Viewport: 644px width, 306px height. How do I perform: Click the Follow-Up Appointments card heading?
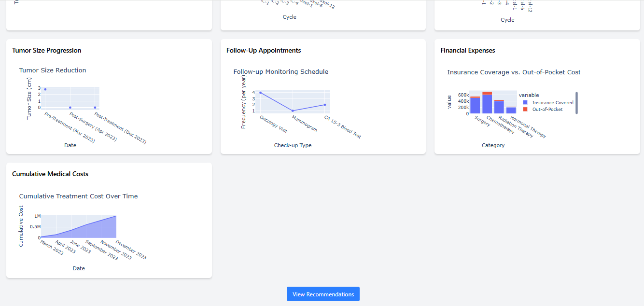(x=264, y=50)
